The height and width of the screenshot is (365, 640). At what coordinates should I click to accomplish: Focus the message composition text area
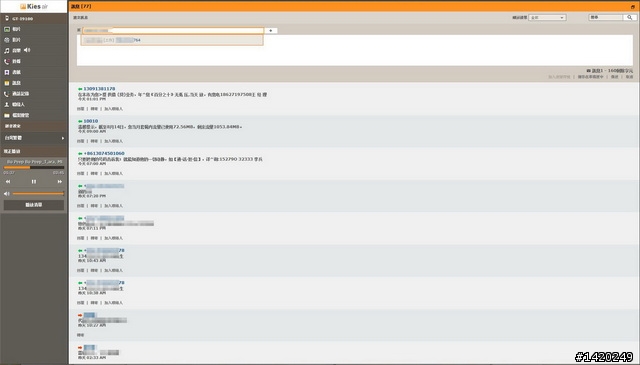point(355,50)
